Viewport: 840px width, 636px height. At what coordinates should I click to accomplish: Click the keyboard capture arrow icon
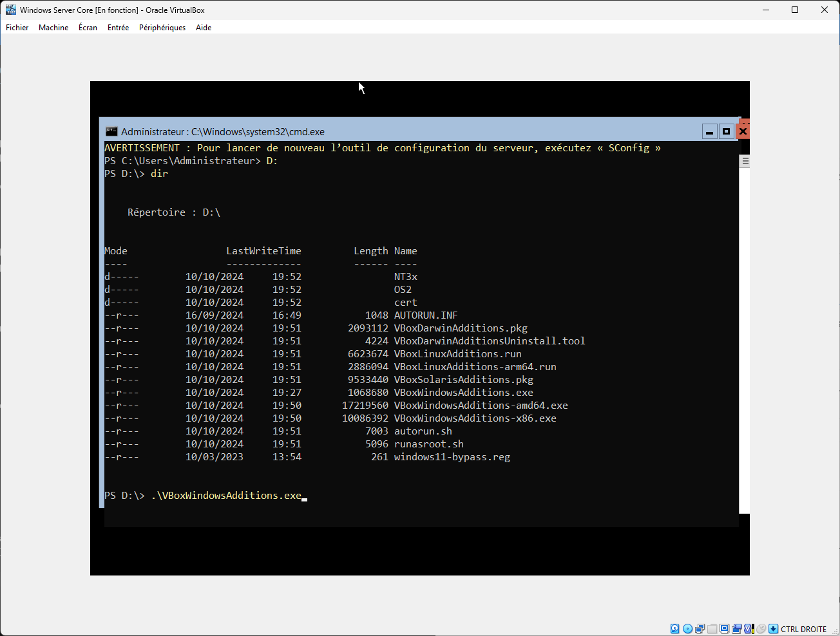point(774,629)
